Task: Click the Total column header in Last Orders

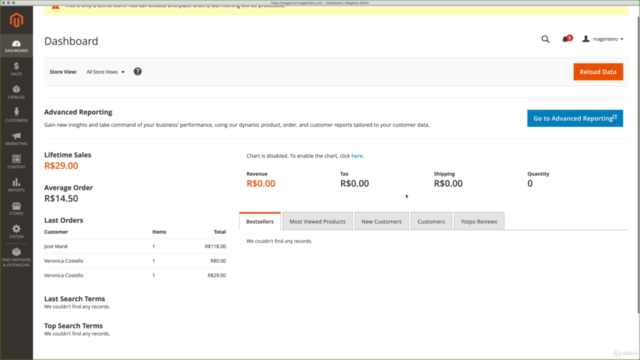Action: pos(220,232)
